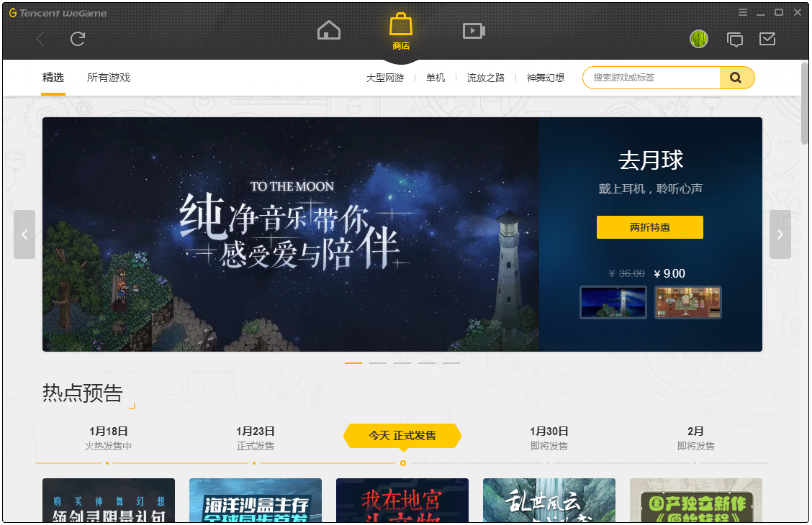812x525 pixels.
Task: Open the Home page icon
Action: coord(329,30)
